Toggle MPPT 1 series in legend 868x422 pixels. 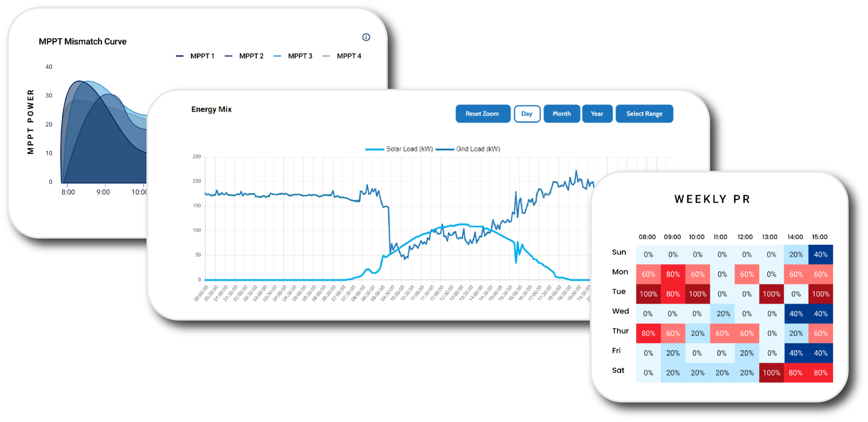pyautogui.click(x=195, y=56)
